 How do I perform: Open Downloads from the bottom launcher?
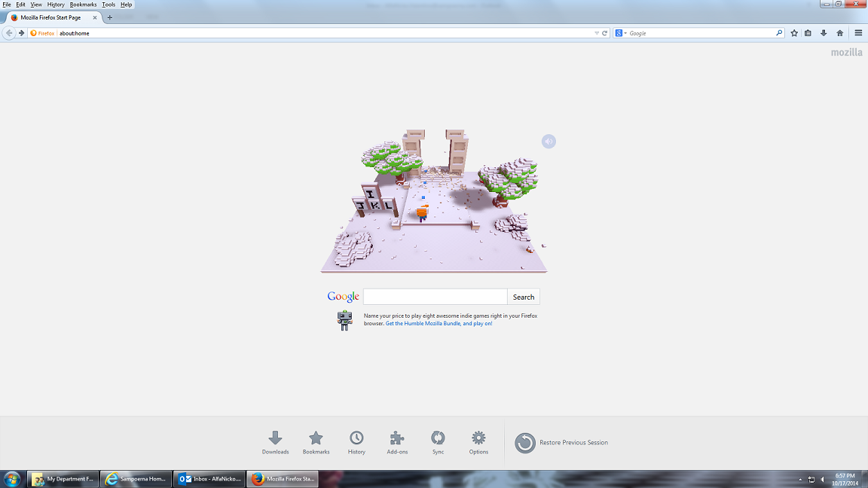tap(275, 443)
